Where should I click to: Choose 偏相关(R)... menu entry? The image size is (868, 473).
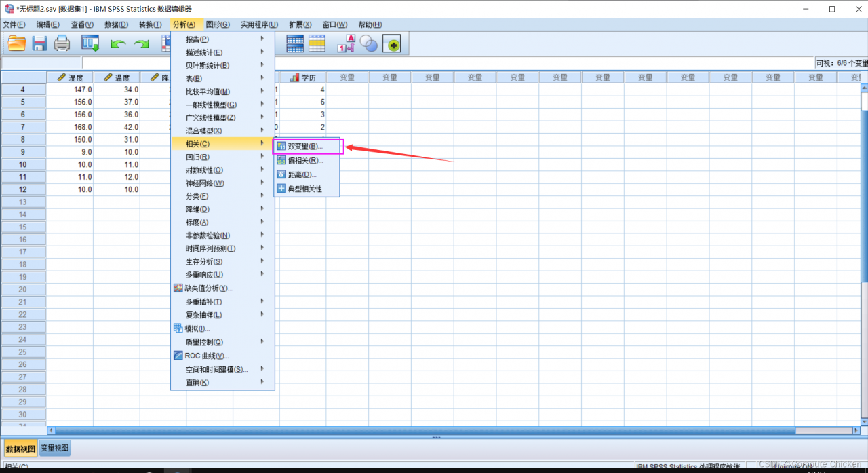(x=307, y=161)
